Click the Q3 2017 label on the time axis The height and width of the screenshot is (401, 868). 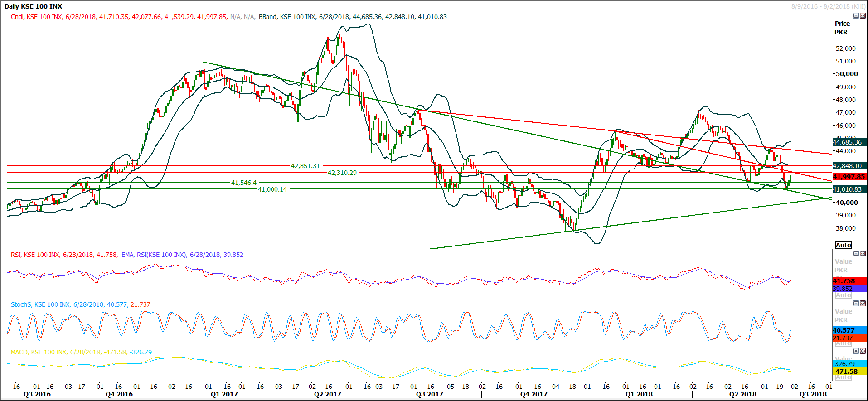[x=430, y=394]
